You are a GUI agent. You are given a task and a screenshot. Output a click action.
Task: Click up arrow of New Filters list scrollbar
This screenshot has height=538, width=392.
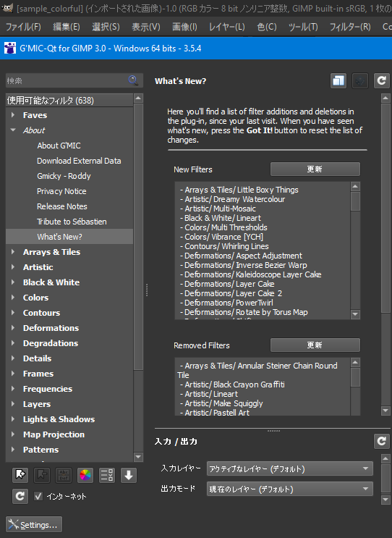click(355, 187)
